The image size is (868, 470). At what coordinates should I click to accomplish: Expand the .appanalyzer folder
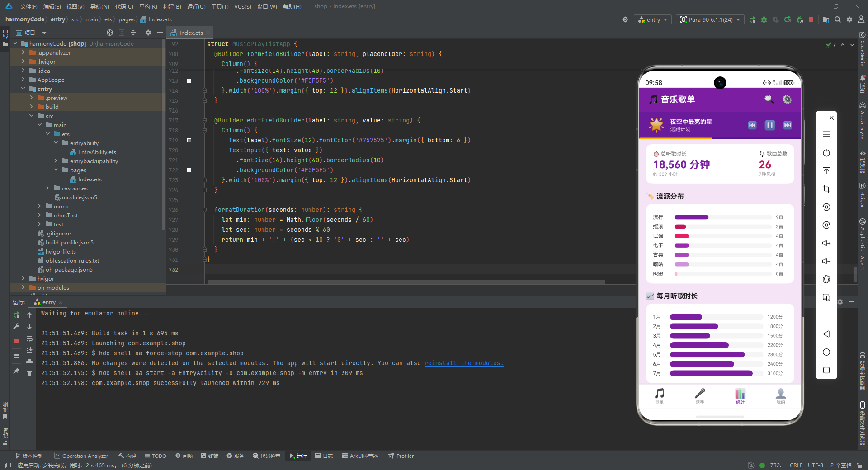(23, 53)
